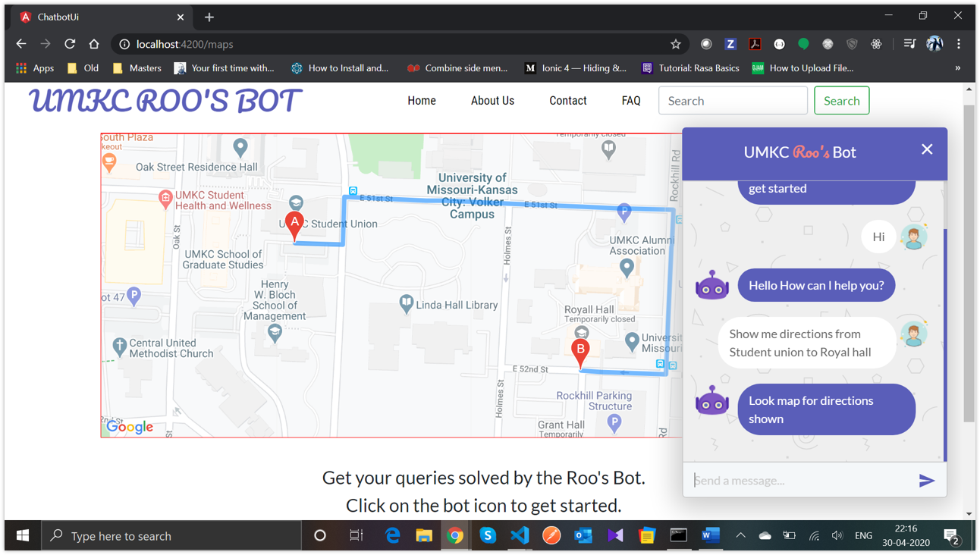The image size is (980, 555).
Task: Bookmark this page with the star icon
Action: coord(676,44)
